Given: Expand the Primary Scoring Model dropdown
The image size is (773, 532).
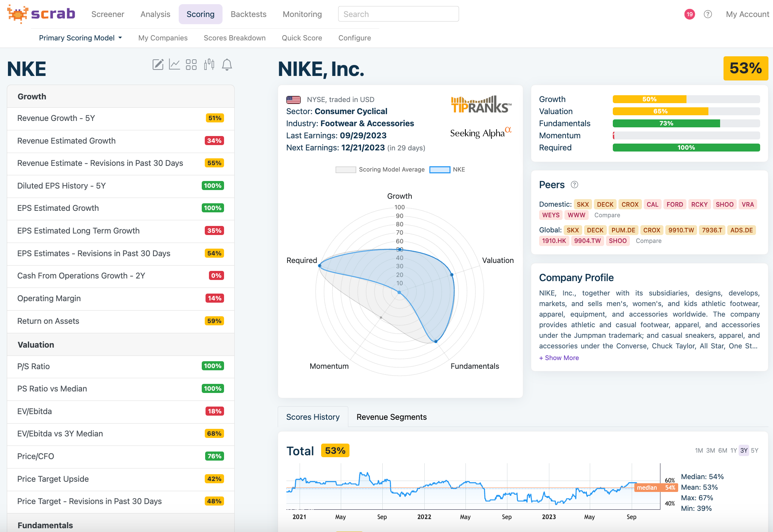Looking at the screenshot, I should [x=80, y=38].
